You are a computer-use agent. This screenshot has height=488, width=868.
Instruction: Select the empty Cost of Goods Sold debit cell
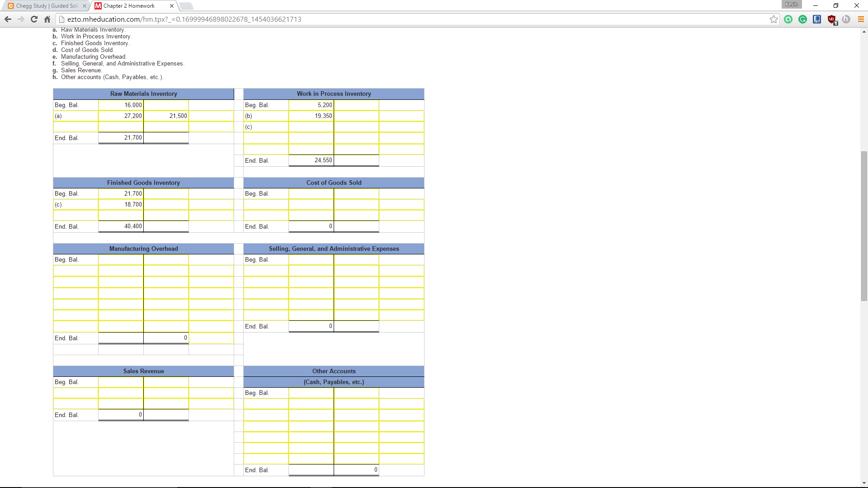click(311, 204)
